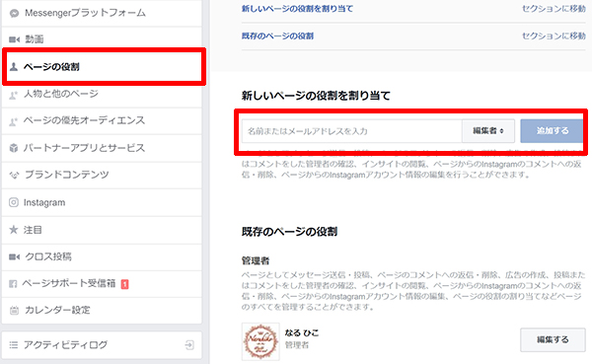Click the icon beside ページの優先オーディエンス

[x=13, y=121]
